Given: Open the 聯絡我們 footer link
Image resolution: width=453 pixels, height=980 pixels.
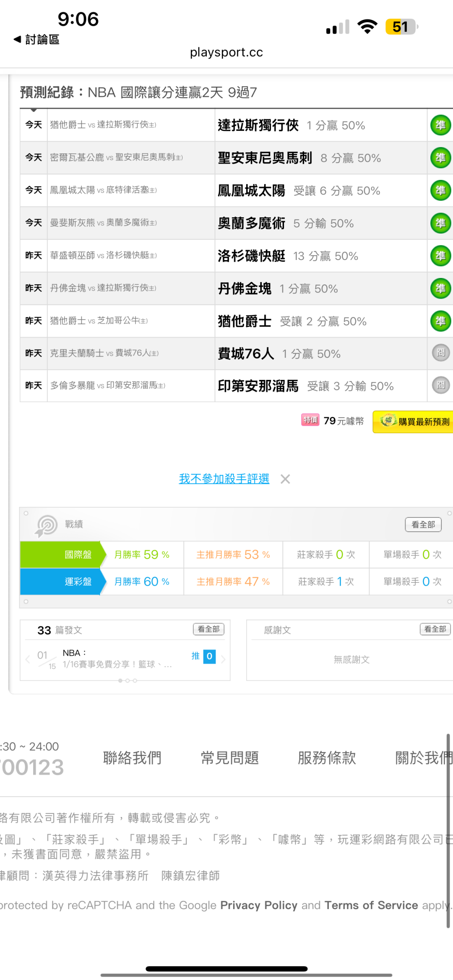Looking at the screenshot, I should click(132, 758).
